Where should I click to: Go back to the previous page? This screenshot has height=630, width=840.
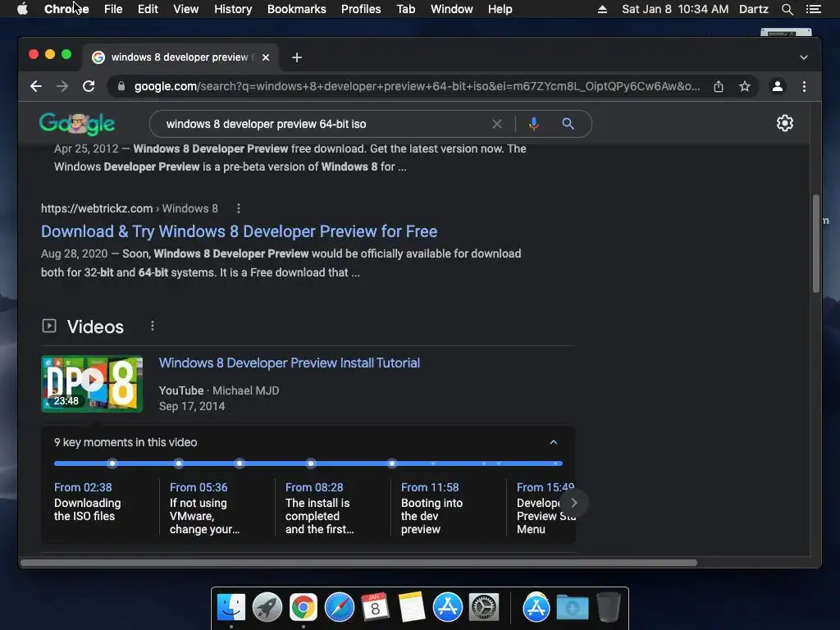(36, 86)
